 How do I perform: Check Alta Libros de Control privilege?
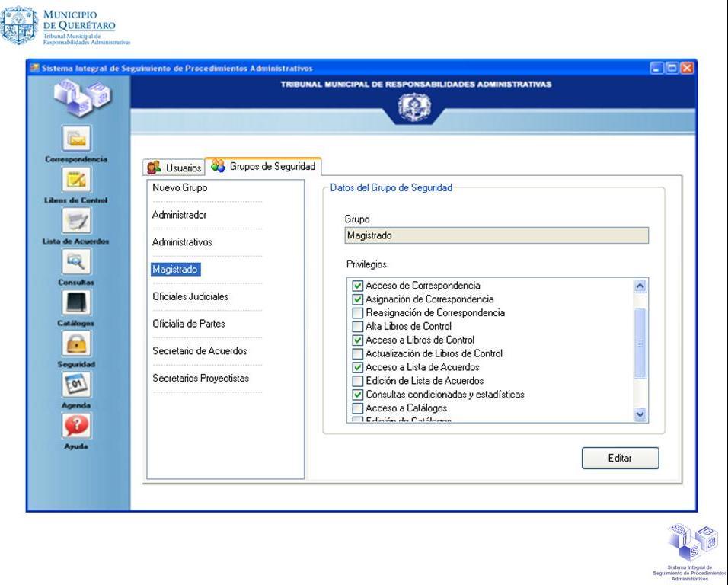pos(357,326)
